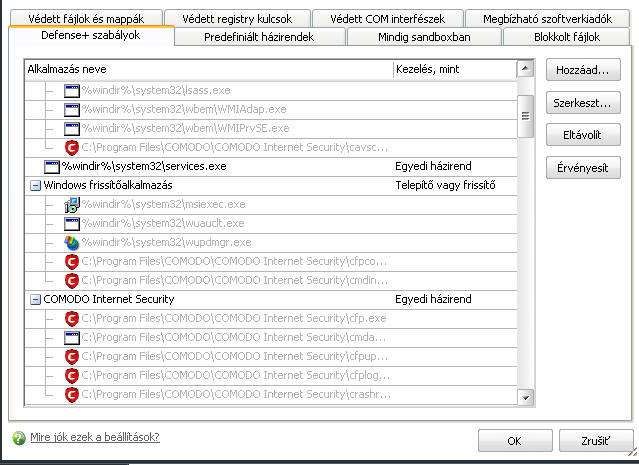
Task: Open the Védett fájlok és mappák tab
Action: (86, 19)
